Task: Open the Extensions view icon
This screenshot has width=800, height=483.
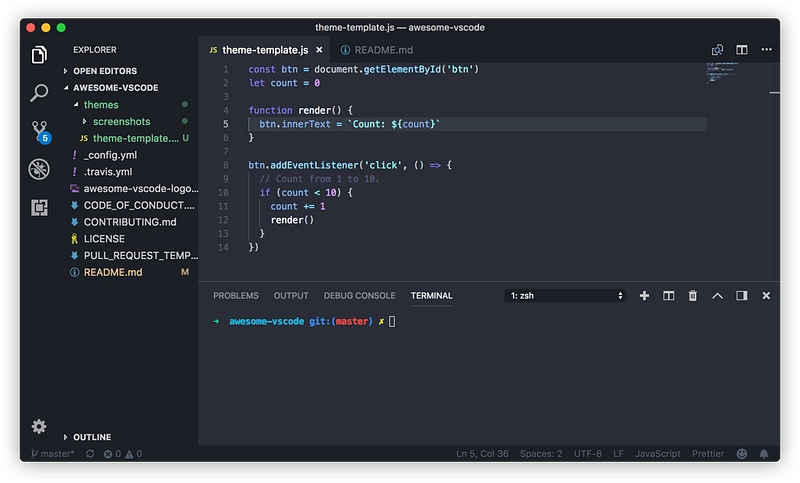Action: [39, 207]
